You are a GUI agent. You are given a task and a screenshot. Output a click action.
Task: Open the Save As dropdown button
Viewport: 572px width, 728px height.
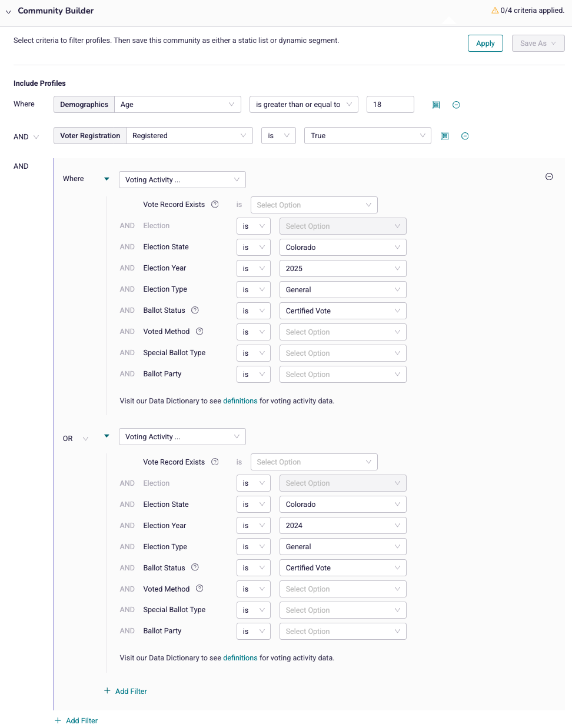[x=538, y=44]
